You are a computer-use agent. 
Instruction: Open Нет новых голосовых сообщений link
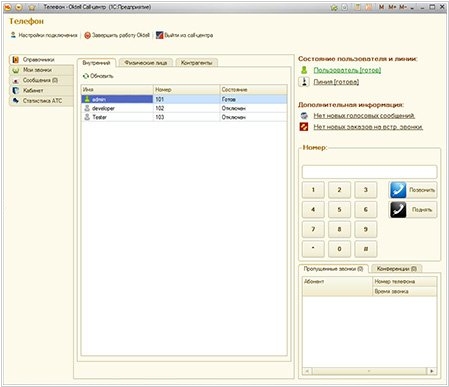click(x=364, y=116)
